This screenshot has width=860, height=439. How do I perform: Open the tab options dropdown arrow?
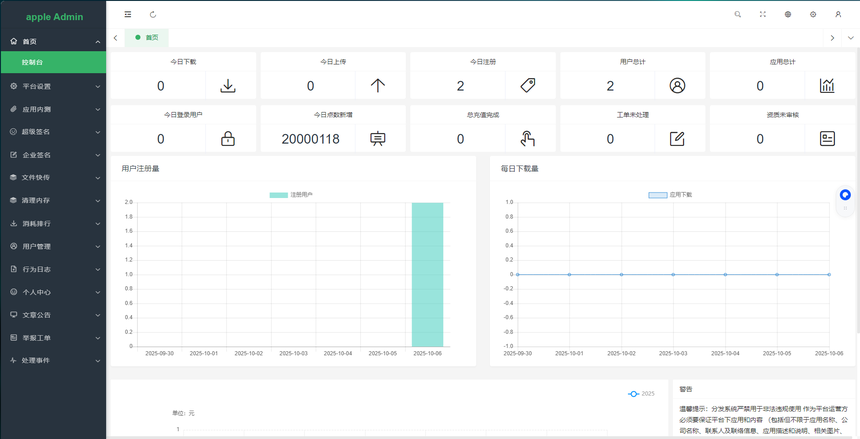pos(851,38)
